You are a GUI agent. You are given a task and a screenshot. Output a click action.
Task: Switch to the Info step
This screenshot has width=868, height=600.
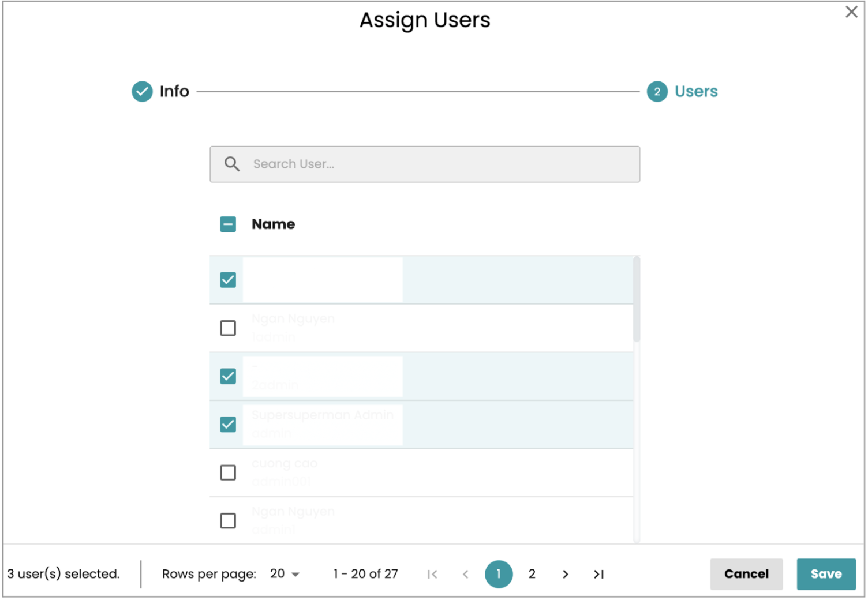(174, 92)
